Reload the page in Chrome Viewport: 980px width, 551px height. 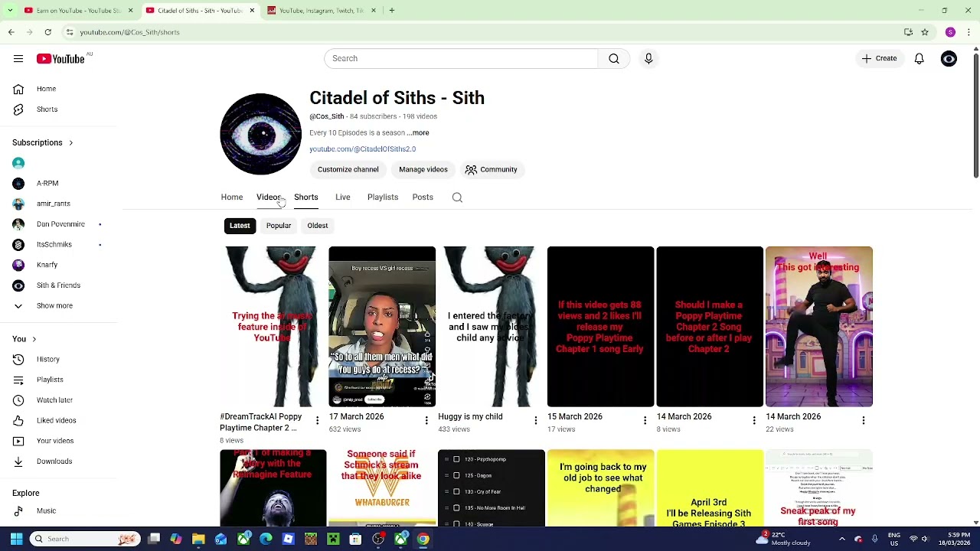point(47,32)
